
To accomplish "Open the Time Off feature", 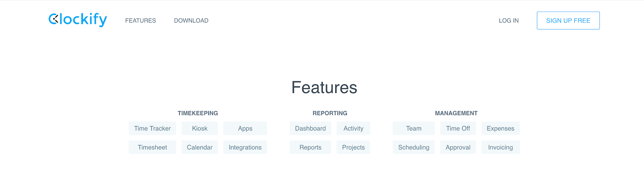I will [x=458, y=128].
